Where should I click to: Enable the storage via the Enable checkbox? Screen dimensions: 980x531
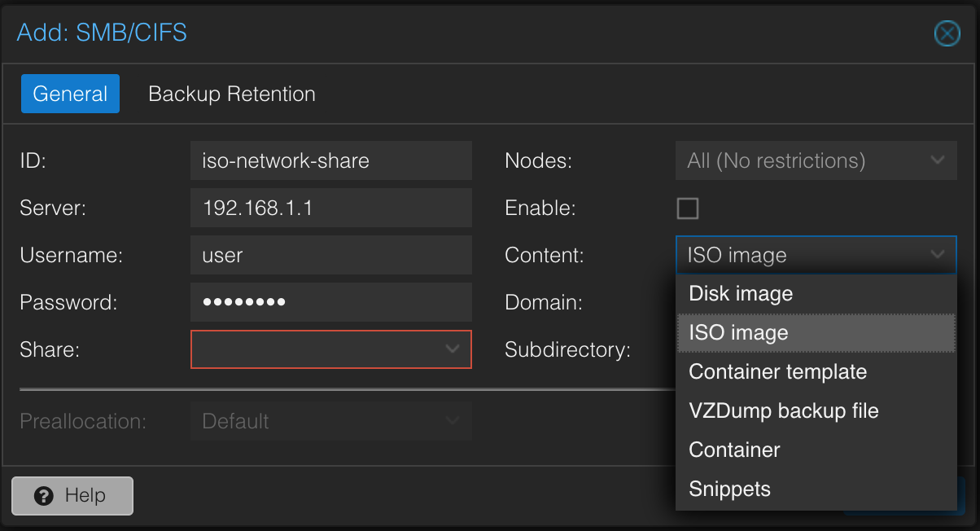click(688, 208)
